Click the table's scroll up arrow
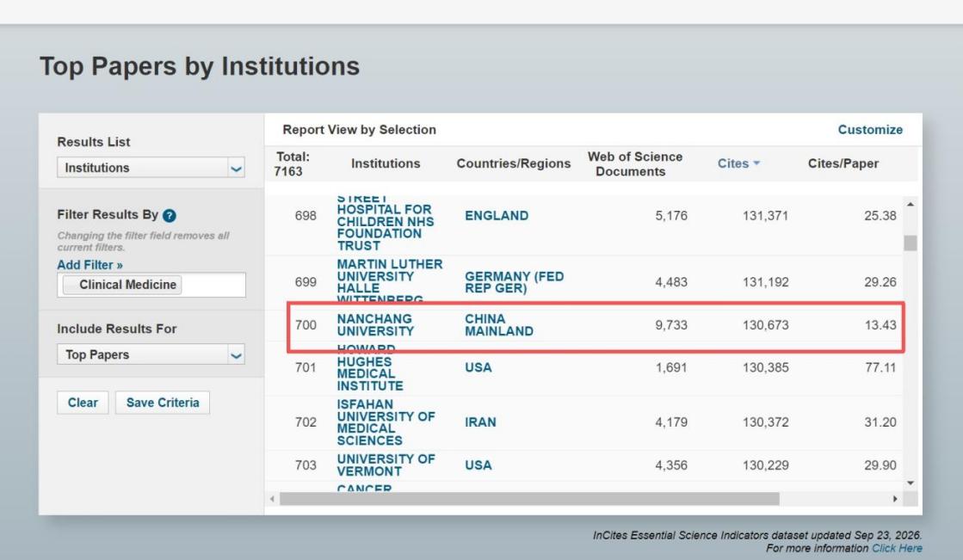963x560 pixels. pos(911,205)
